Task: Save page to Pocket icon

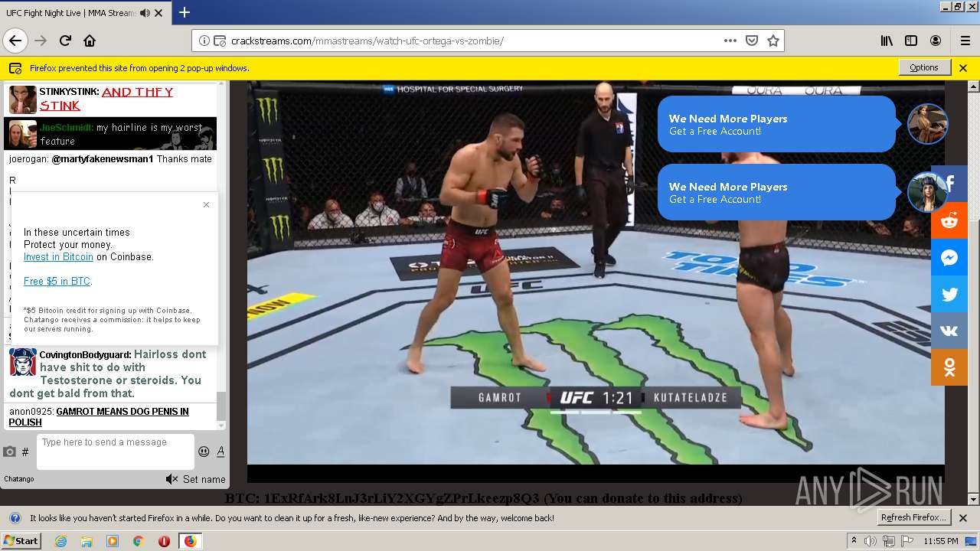Action: [x=752, y=41]
